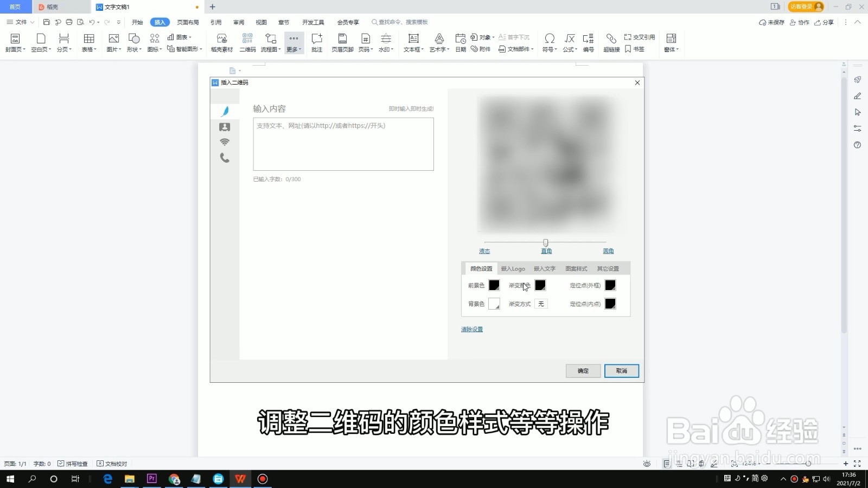Screen dimensions: 868x488
Task: Open the 渐变方式 gradient mode dropdown
Action: pos(541,304)
